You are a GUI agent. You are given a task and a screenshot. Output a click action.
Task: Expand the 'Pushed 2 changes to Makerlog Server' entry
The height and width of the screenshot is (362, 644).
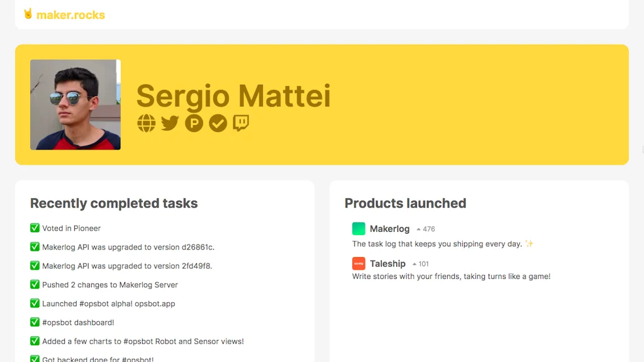pyautogui.click(x=110, y=285)
